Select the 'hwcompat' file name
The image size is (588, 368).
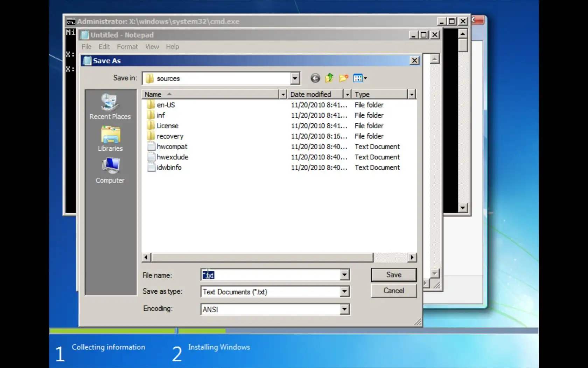172,147
